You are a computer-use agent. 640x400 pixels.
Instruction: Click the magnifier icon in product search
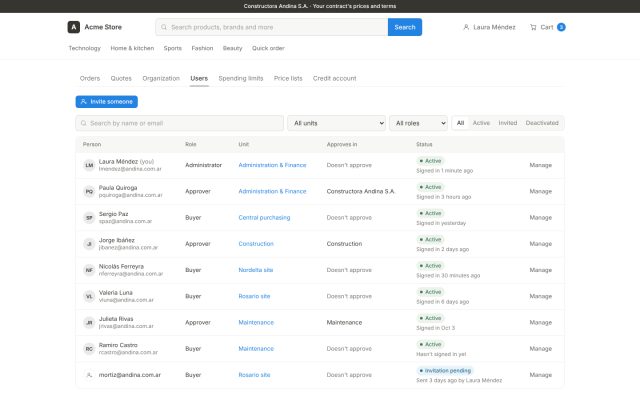(x=164, y=27)
